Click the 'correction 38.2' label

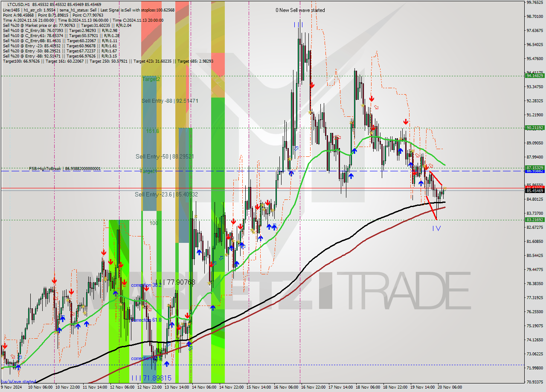146,285
